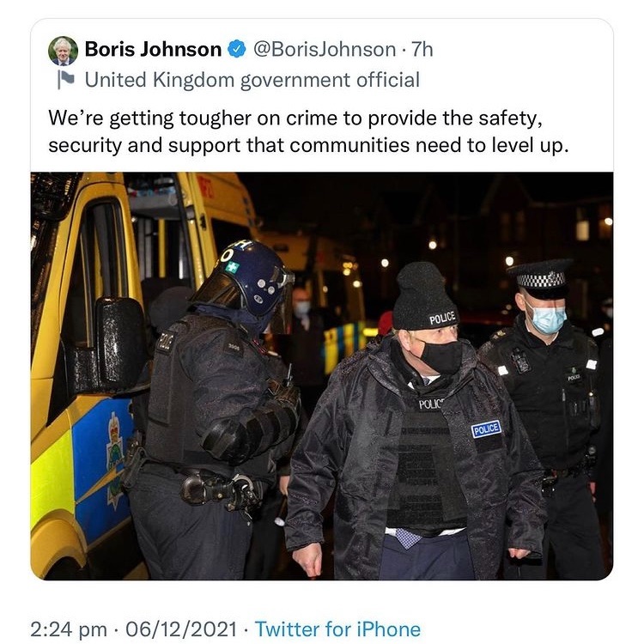Click the blue POLICE patch on jacket
The height and width of the screenshot is (644, 644).
coord(486,429)
